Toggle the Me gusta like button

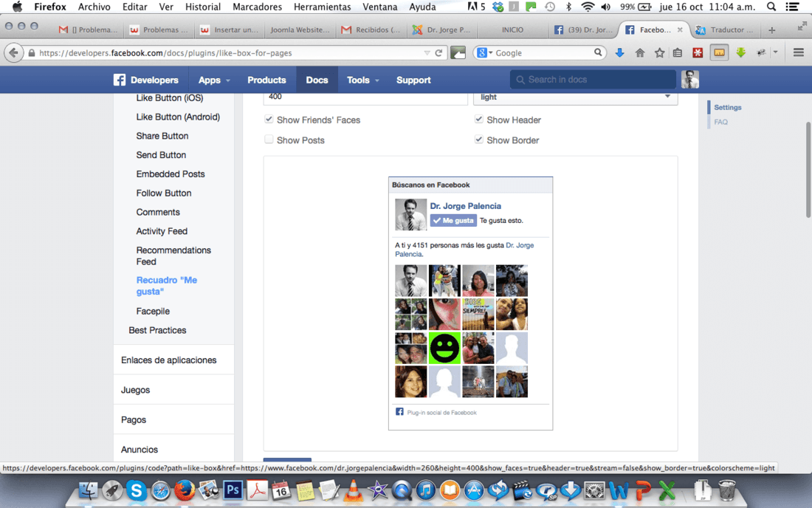click(453, 221)
